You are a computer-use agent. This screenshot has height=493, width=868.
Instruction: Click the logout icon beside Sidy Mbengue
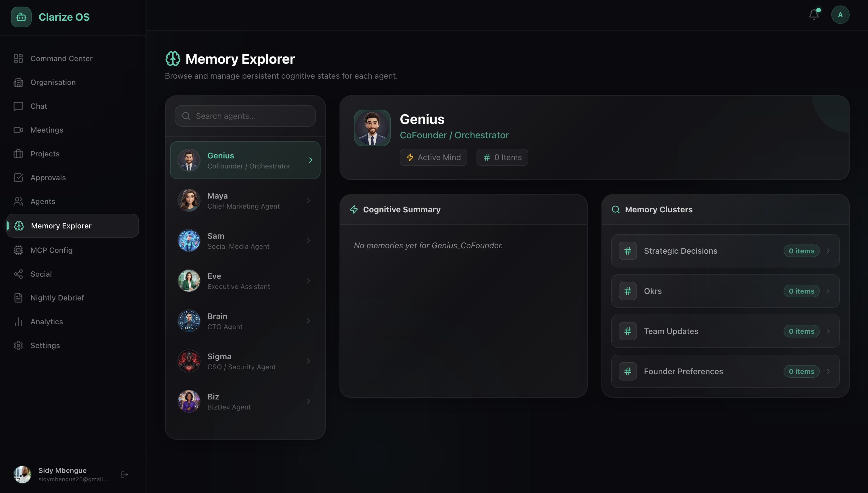124,474
